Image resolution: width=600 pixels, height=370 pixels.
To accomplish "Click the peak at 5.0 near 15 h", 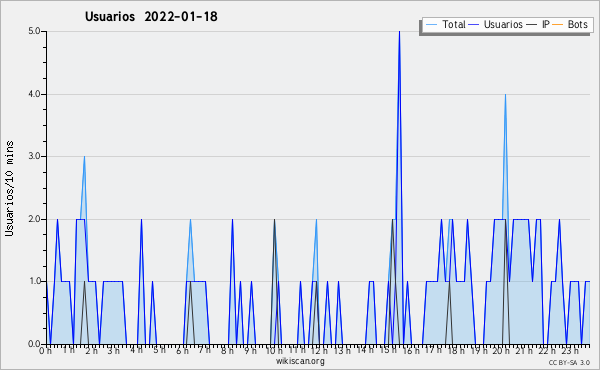I will coord(399,32).
